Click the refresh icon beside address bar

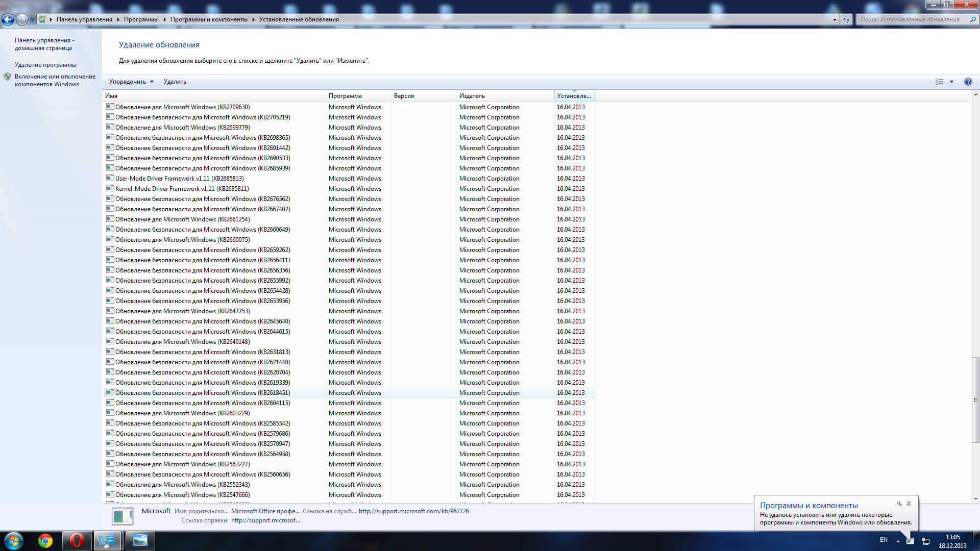point(846,19)
